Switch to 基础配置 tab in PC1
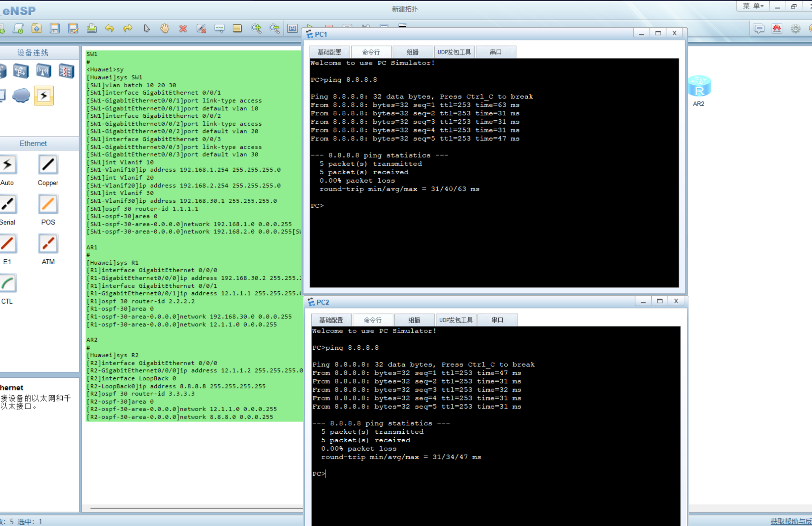The width and height of the screenshot is (812, 526). [x=329, y=52]
